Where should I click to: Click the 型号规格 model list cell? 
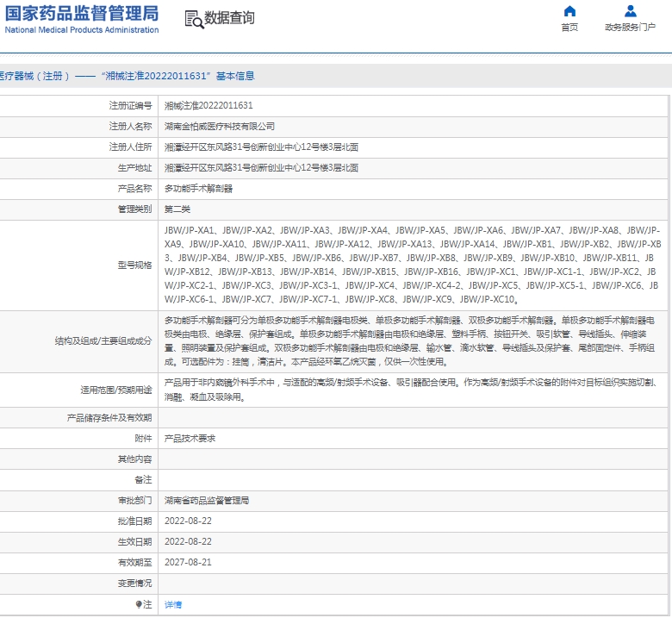[x=413, y=265]
